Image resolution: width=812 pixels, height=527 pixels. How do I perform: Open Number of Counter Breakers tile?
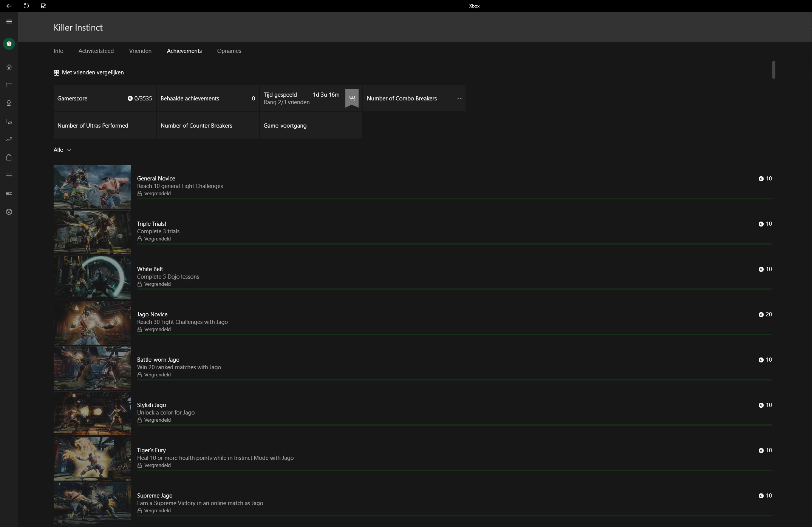(x=208, y=126)
